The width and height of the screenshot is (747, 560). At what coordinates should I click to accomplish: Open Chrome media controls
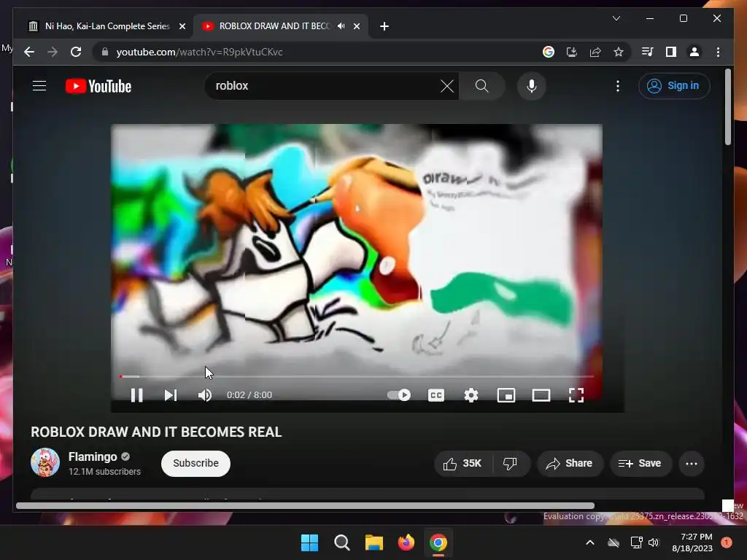pos(648,52)
